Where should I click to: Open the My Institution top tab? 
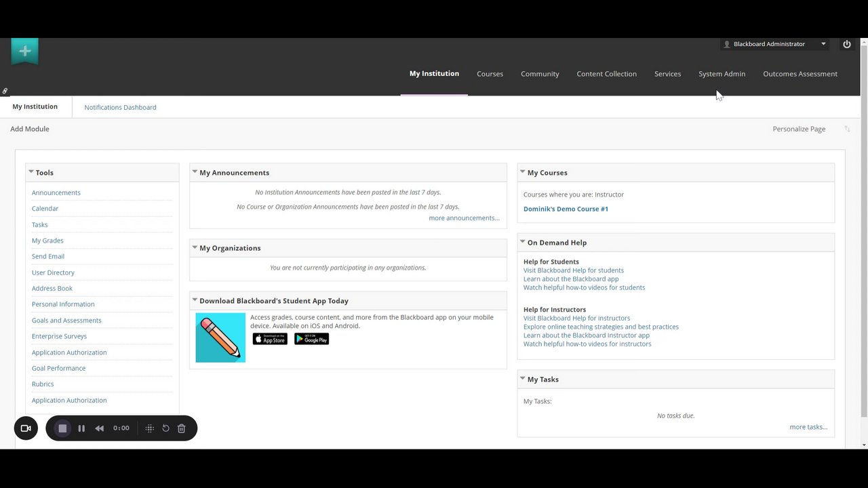434,73
